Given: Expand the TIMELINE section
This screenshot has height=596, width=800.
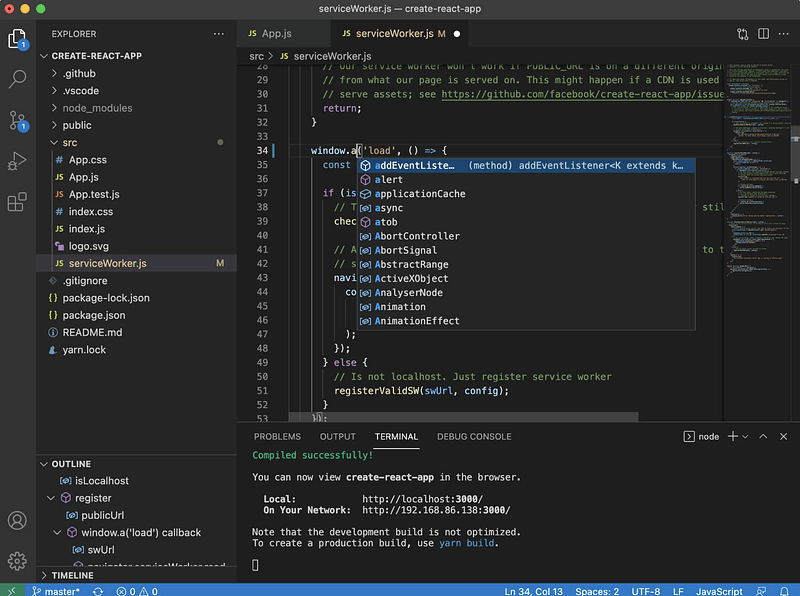Looking at the screenshot, I should [x=72, y=575].
